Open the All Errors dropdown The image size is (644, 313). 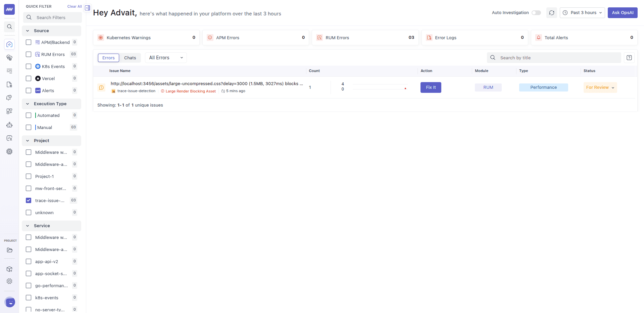[x=166, y=58]
